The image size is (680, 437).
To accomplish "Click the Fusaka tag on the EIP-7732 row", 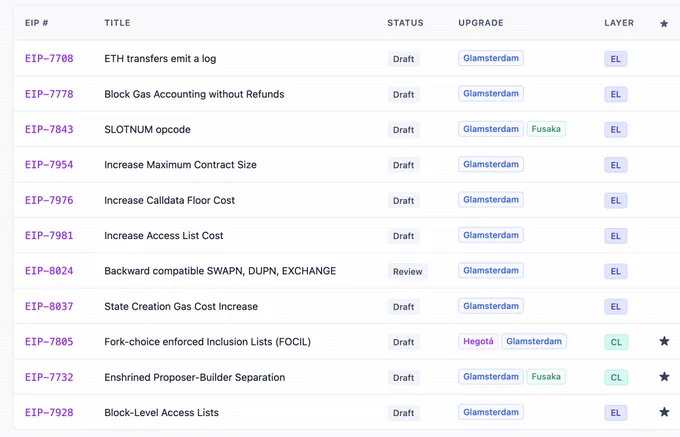I will tap(546, 377).
